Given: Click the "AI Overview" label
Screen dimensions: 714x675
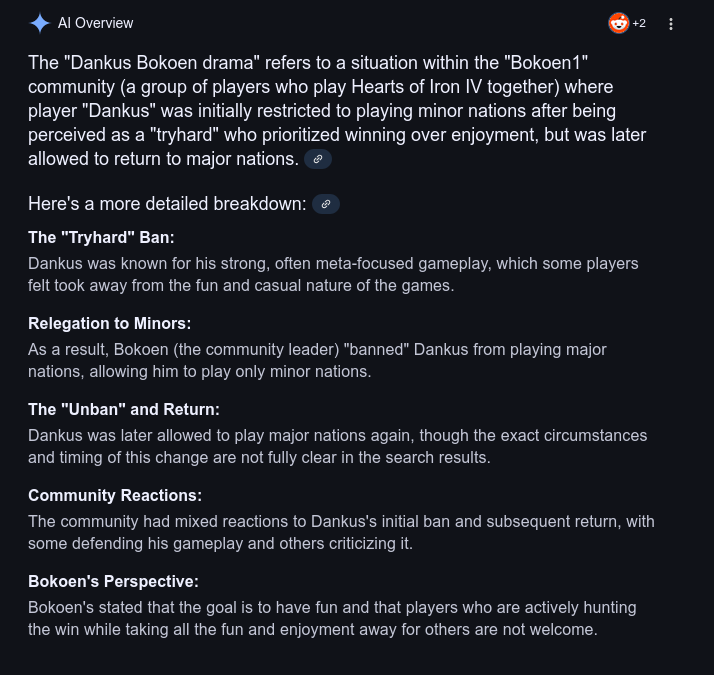Looking at the screenshot, I should (95, 23).
